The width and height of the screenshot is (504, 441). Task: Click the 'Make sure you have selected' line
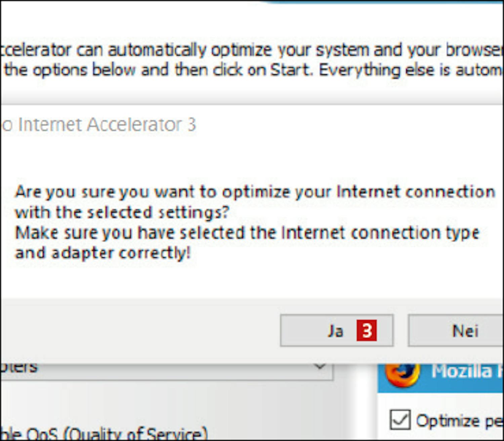247,233
